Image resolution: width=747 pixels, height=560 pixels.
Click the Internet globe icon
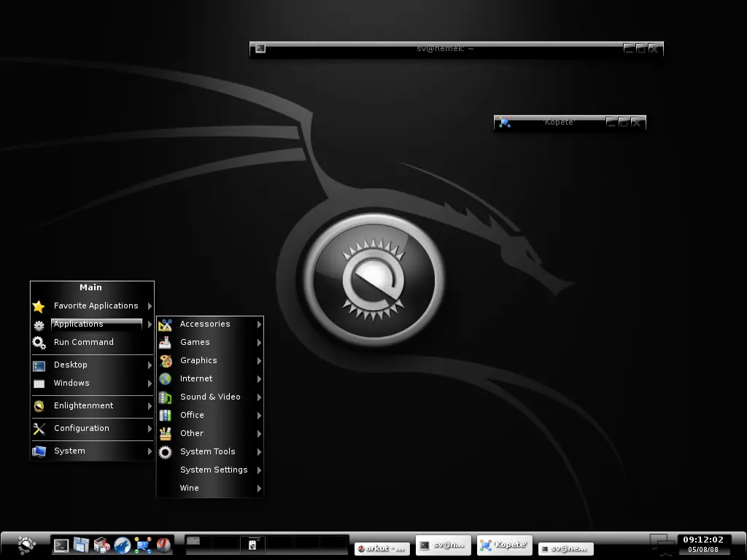165,379
